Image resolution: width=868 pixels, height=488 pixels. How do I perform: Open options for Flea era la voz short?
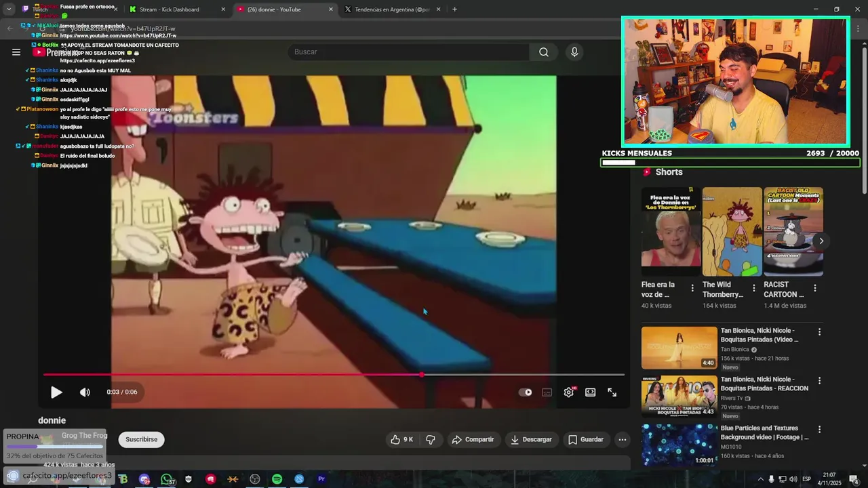692,288
